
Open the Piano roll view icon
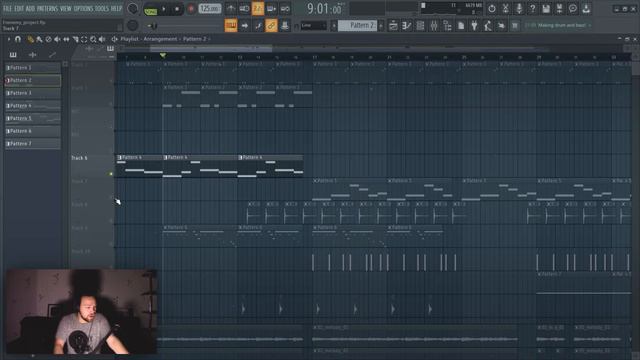click(407, 26)
